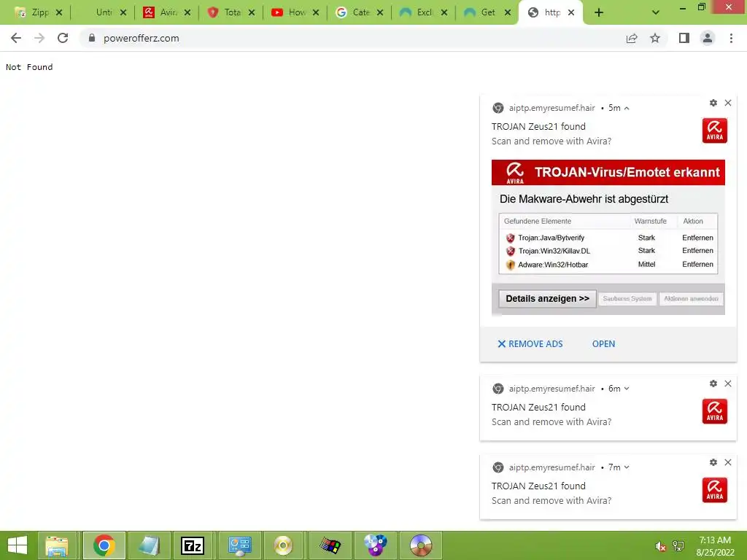Expand the 6m notification chevron
This screenshot has width=747, height=560.
[627, 389]
